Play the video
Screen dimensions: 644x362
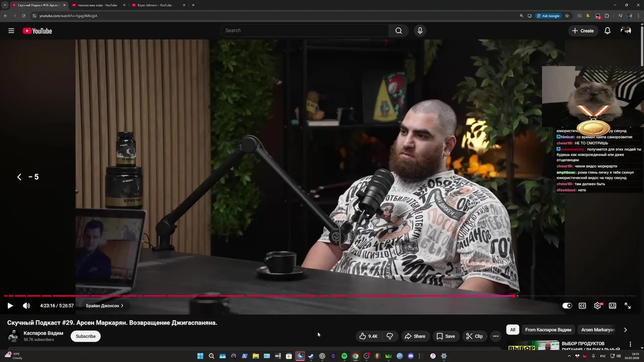pyautogui.click(x=10, y=306)
